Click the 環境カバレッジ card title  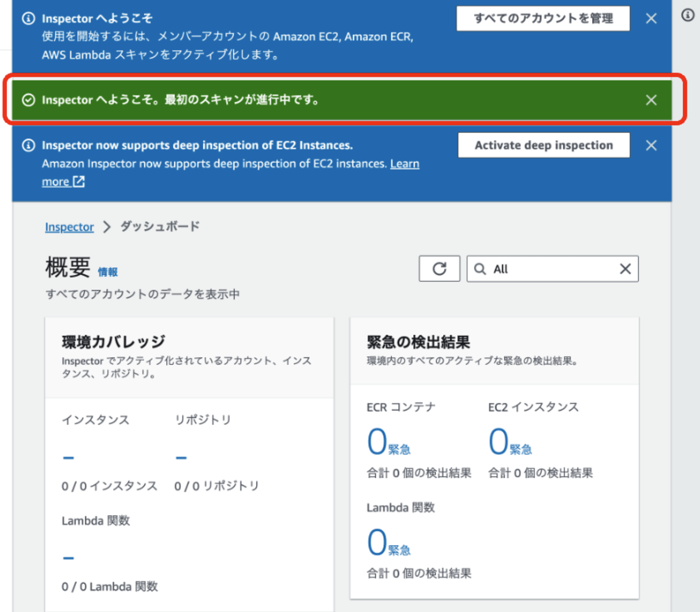[114, 341]
